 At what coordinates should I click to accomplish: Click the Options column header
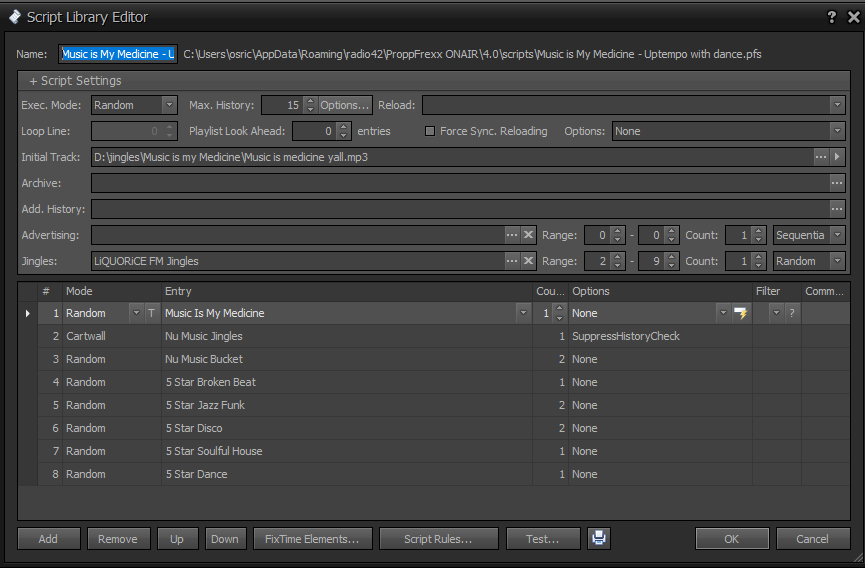tap(658, 291)
